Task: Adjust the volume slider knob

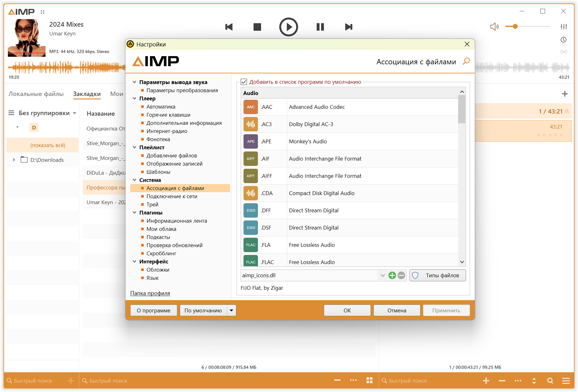Action: 515,27
